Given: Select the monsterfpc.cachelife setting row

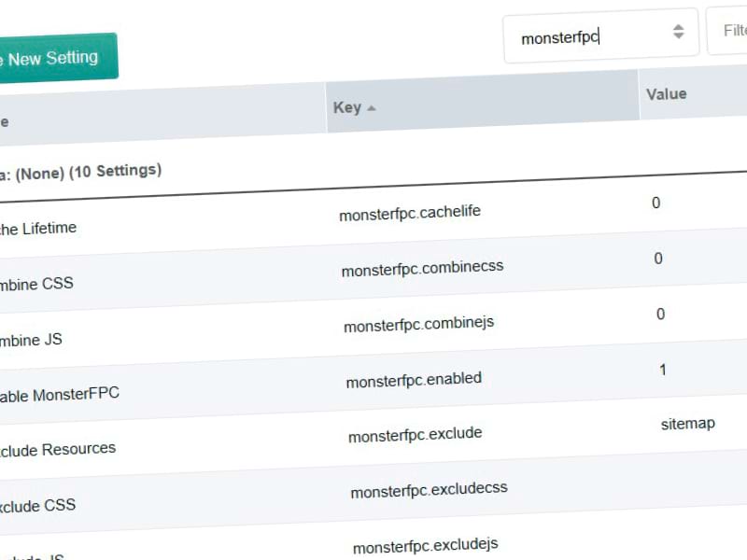Looking at the screenshot, I should (411, 212).
